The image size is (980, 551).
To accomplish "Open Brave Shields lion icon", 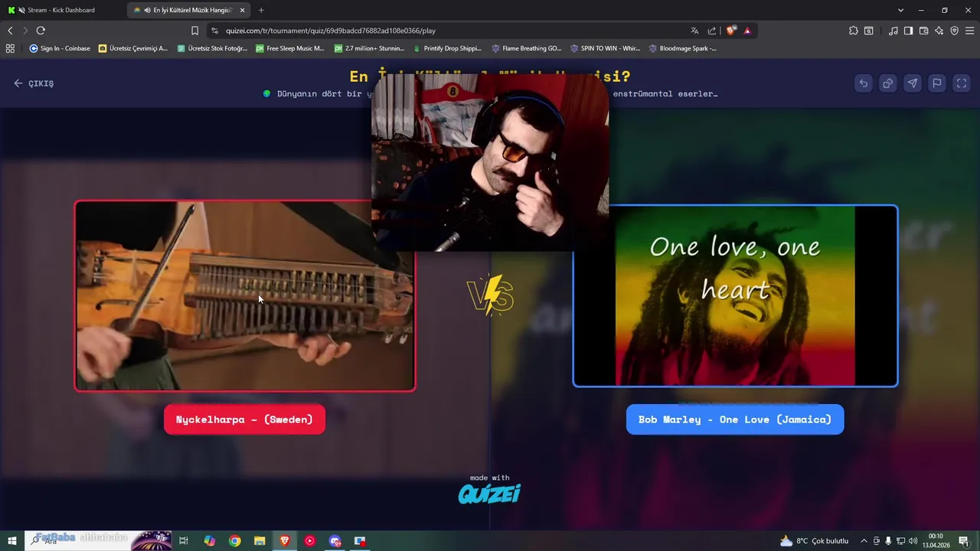I will [x=731, y=31].
